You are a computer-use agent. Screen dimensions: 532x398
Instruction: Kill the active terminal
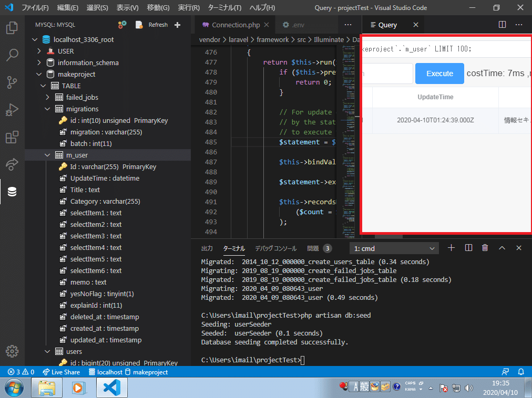tap(485, 248)
